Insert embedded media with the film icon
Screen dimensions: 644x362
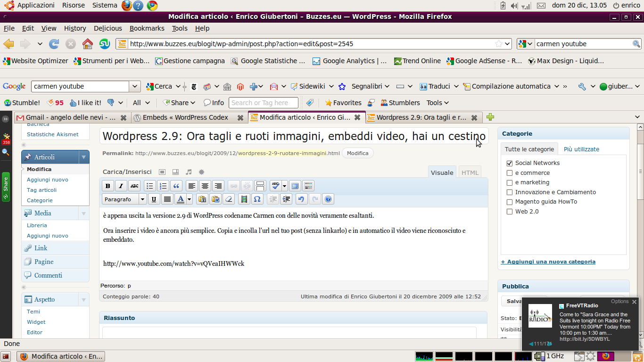[x=244, y=199]
